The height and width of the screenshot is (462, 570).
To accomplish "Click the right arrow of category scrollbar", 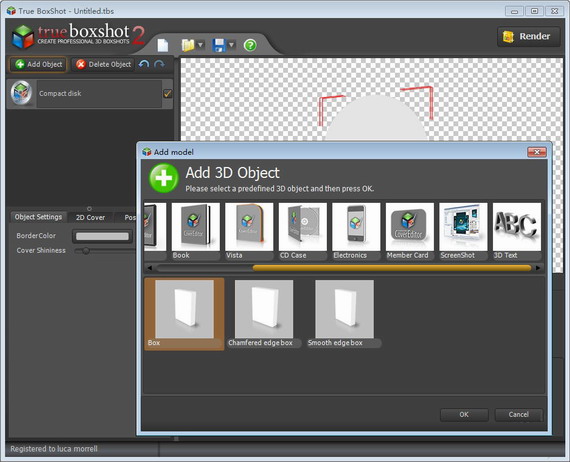I will pyautogui.click(x=538, y=268).
